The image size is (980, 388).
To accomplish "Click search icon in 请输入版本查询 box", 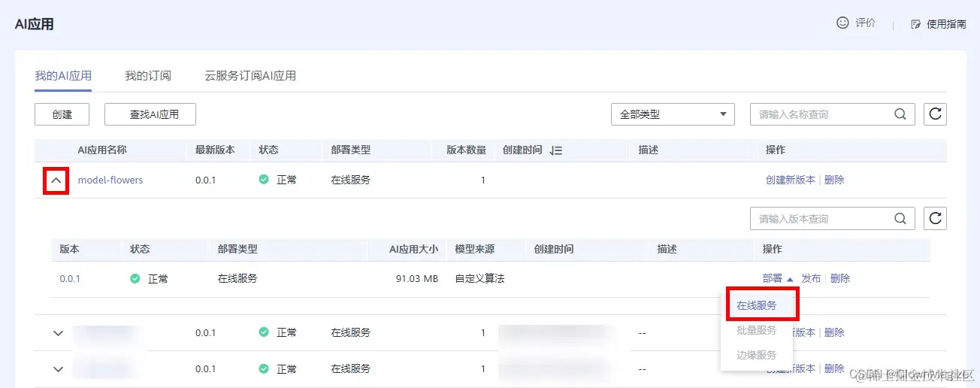I will 900,219.
